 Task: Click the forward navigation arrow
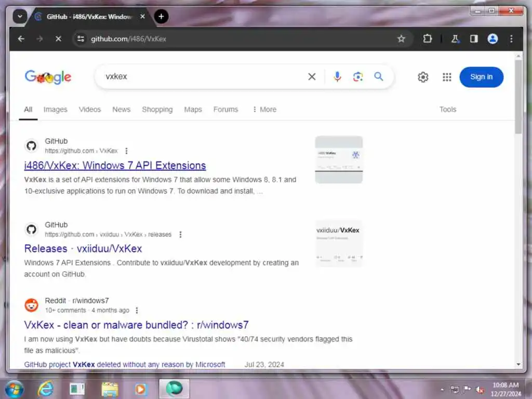[x=39, y=39]
